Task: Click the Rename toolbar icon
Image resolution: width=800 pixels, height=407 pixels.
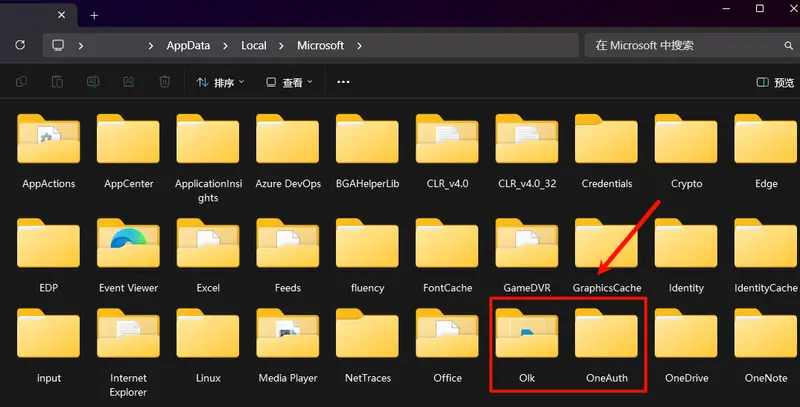Action: tap(93, 82)
